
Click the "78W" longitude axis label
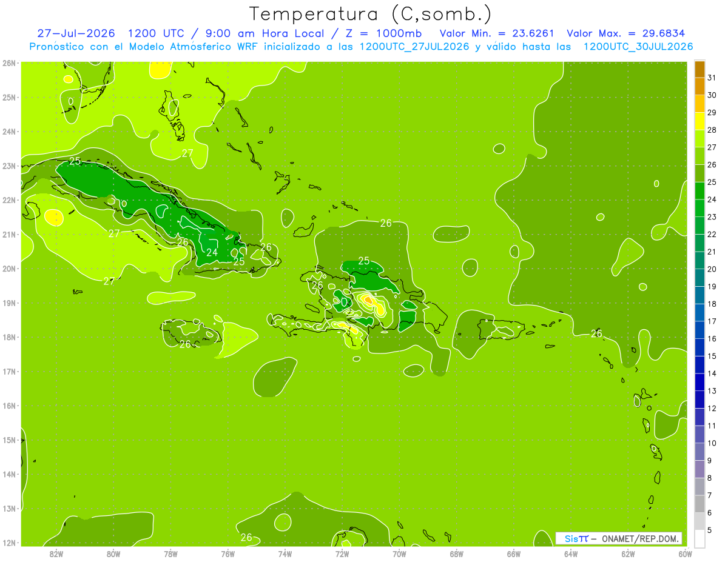(170, 553)
